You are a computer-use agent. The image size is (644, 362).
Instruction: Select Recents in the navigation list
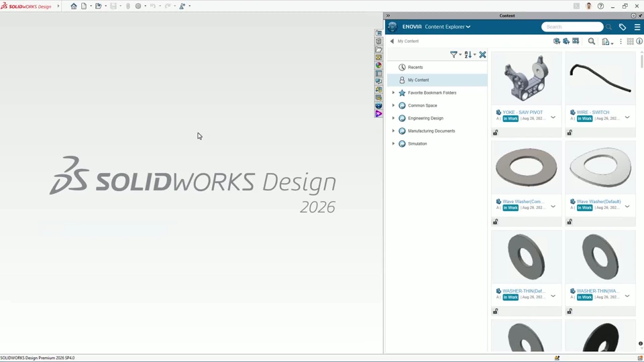[437, 67]
